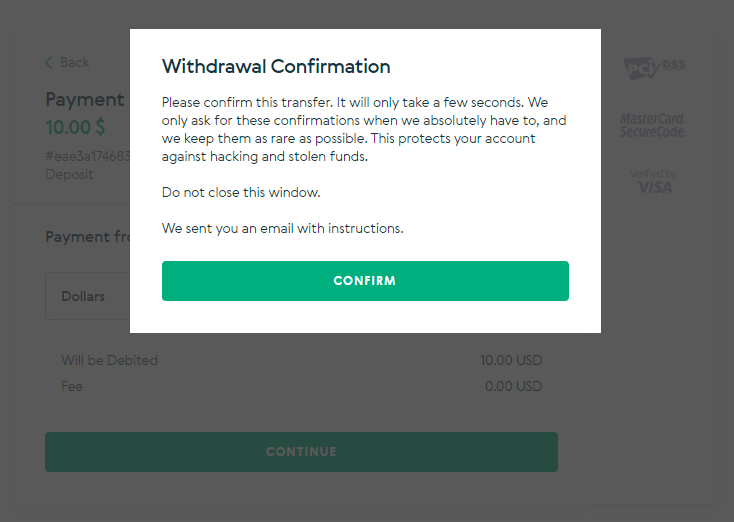Viewport: 734px width, 522px height.
Task: Click the green CONFIRM button
Action: [365, 281]
